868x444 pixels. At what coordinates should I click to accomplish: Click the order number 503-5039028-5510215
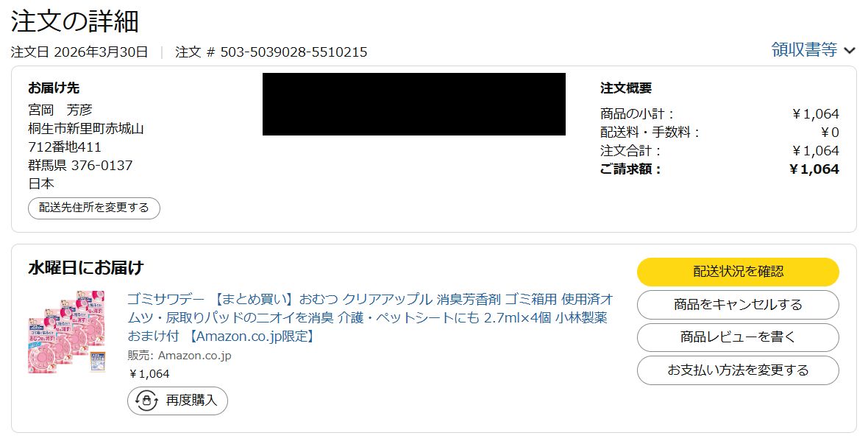pos(294,52)
